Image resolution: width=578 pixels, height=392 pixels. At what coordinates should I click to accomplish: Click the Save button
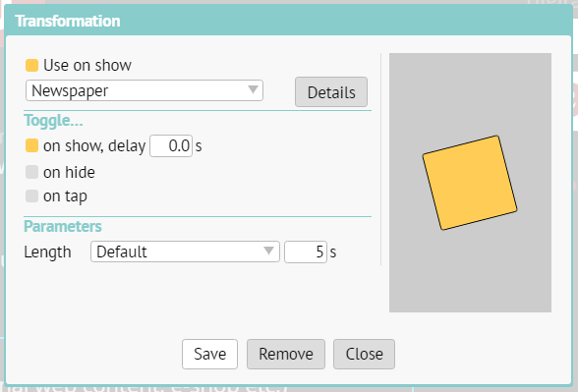pos(209,354)
